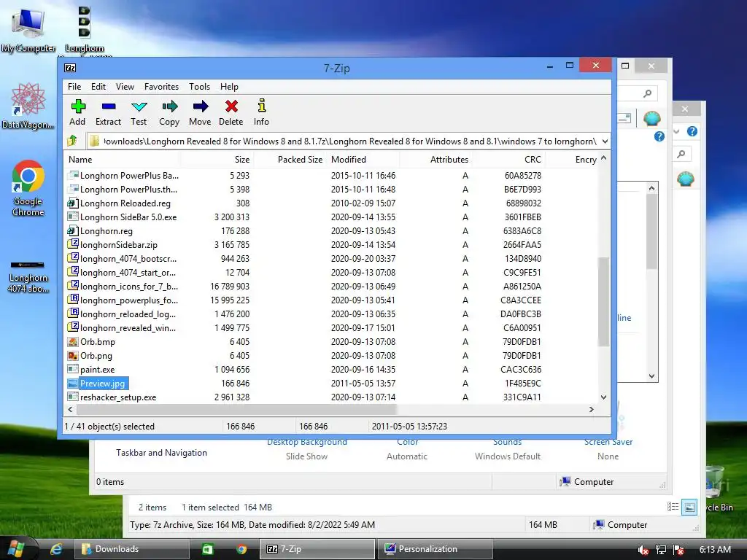Click longhornSidebar.zip archive icon
Screen dimensions: 747x560
click(73, 245)
